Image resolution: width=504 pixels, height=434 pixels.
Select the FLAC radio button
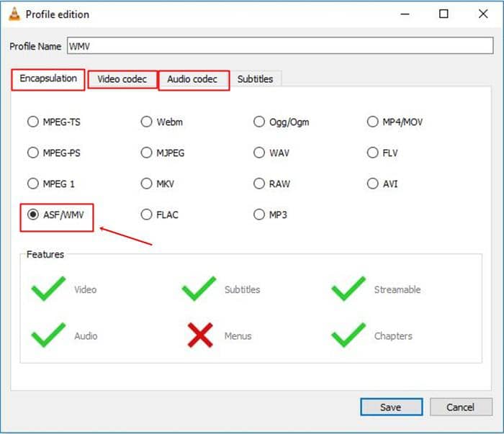point(147,214)
